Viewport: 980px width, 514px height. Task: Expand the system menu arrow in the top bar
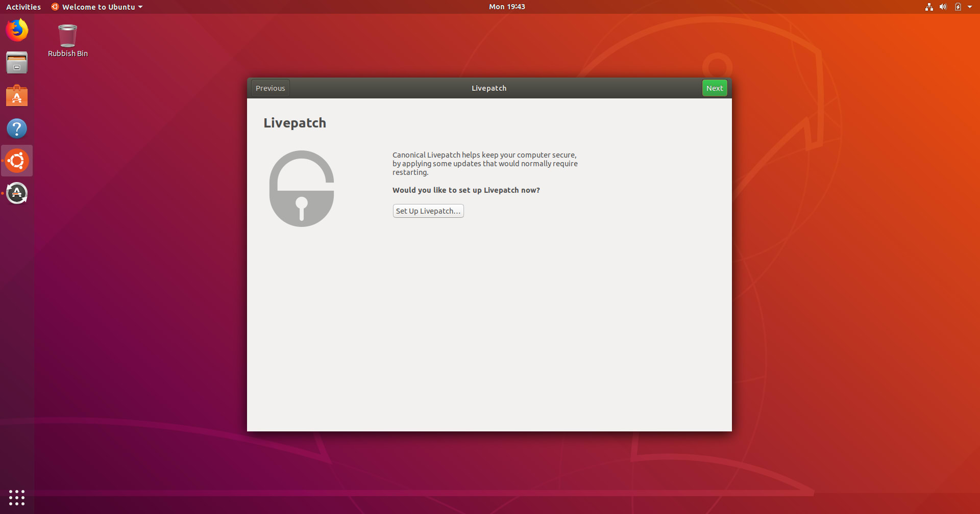click(x=970, y=7)
